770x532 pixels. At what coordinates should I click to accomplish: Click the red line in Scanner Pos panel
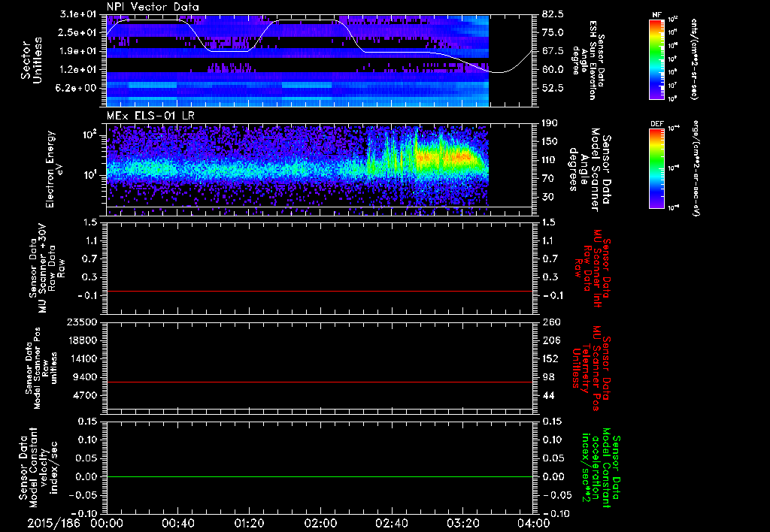[x=319, y=382]
